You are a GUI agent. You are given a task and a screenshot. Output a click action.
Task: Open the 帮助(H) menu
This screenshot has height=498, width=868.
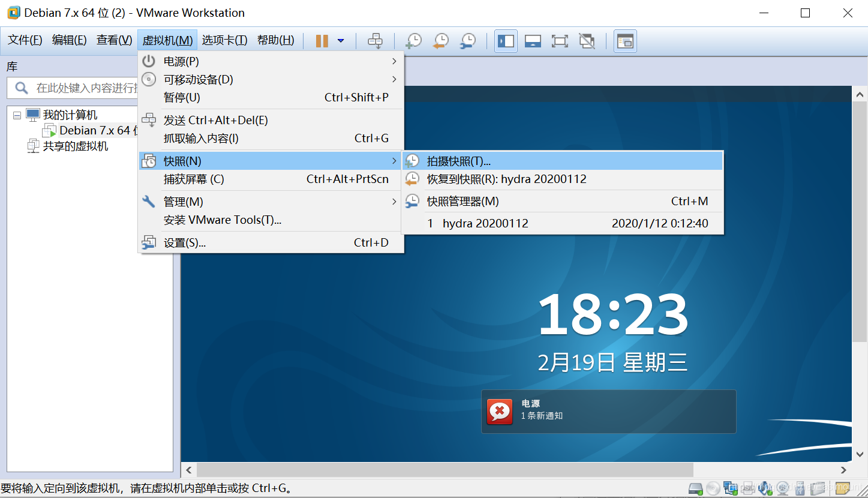275,40
